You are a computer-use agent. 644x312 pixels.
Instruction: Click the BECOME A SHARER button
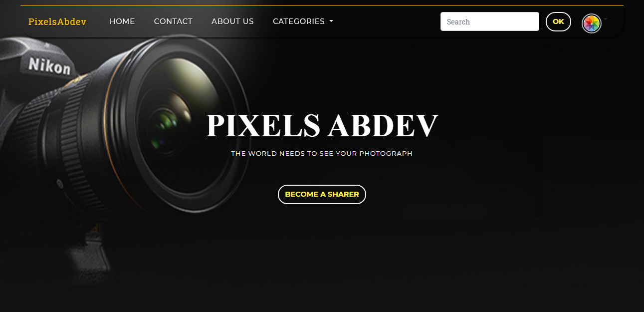point(322,194)
